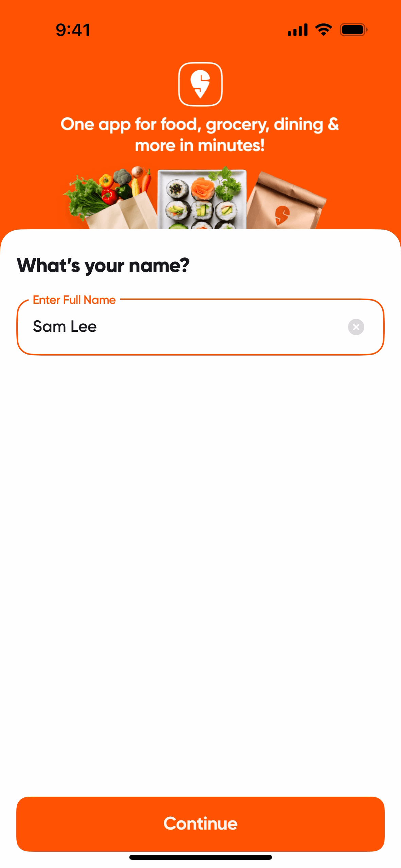
Task: Tap the 'One app for food, grocery' tagline
Action: [200, 124]
